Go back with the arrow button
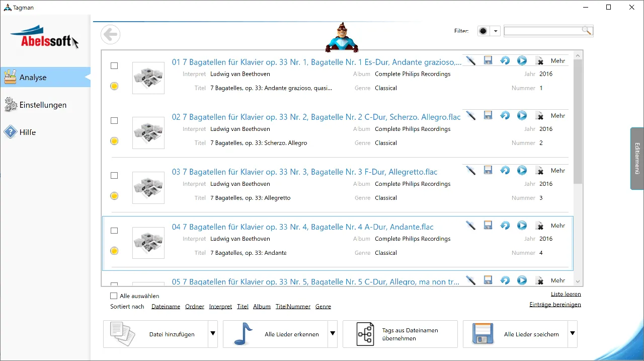Screen dimensions: 644x361 point(110,35)
